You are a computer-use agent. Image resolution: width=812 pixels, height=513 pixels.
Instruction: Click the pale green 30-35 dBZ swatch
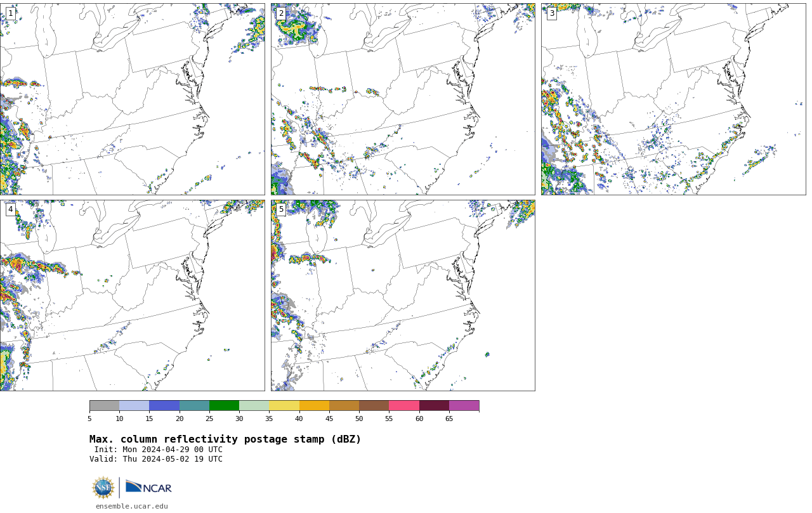pyautogui.click(x=254, y=406)
